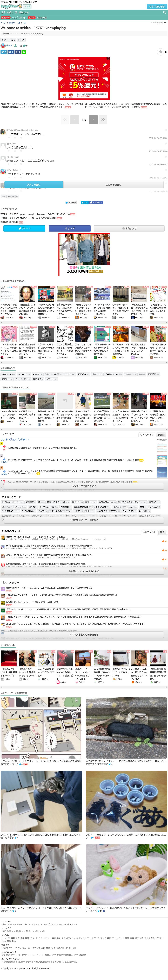Open the churhrt author avatar

click(x=3, y=46)
